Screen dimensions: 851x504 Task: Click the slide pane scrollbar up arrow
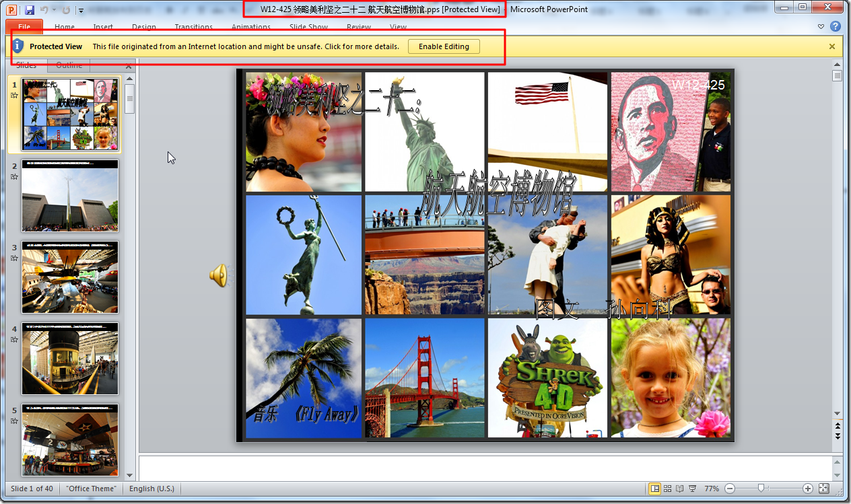pyautogui.click(x=129, y=79)
